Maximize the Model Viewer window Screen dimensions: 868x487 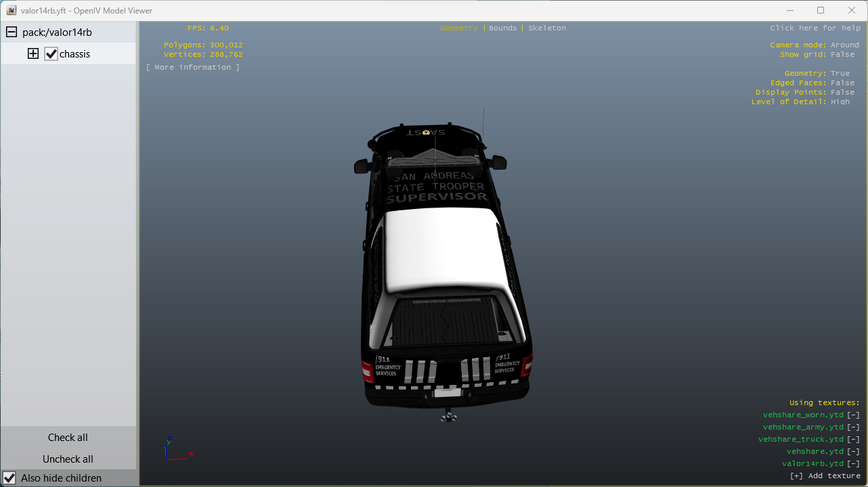coord(821,10)
